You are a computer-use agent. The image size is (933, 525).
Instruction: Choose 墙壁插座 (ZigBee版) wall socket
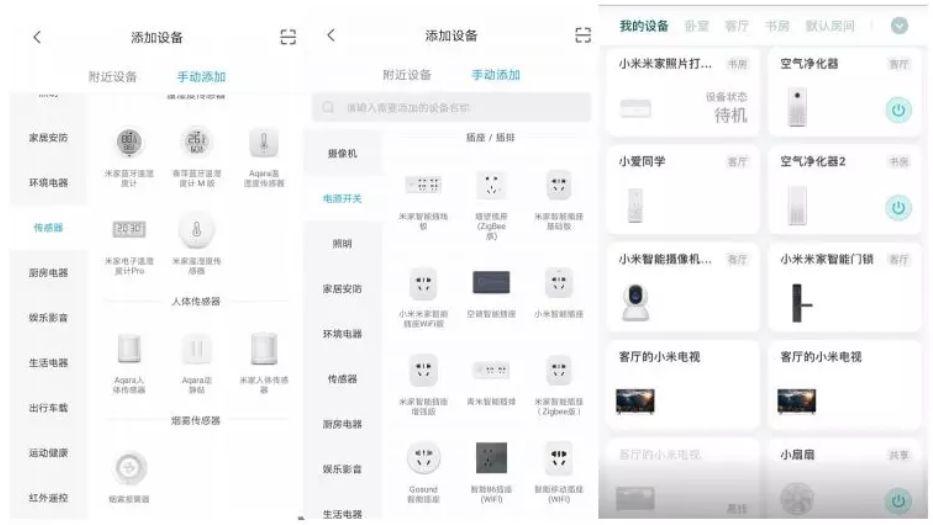pyautogui.click(x=491, y=185)
